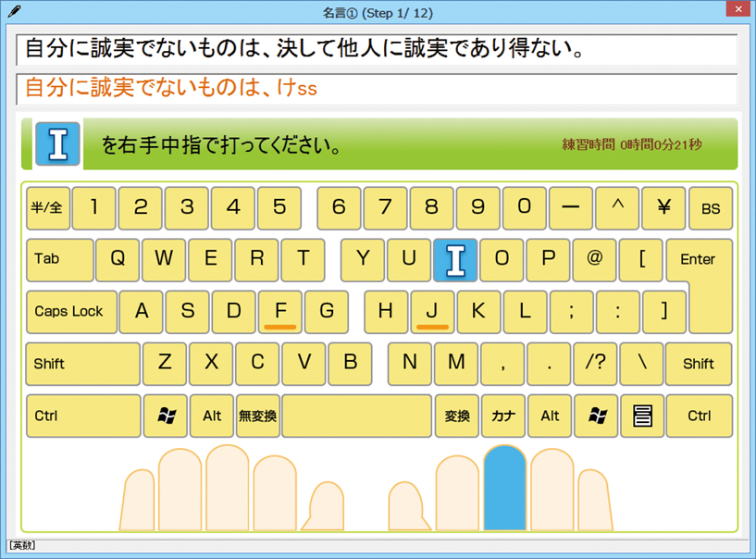Image resolution: width=756 pixels, height=559 pixels.
Task: Toggle the カナ kana key
Action: tap(502, 416)
